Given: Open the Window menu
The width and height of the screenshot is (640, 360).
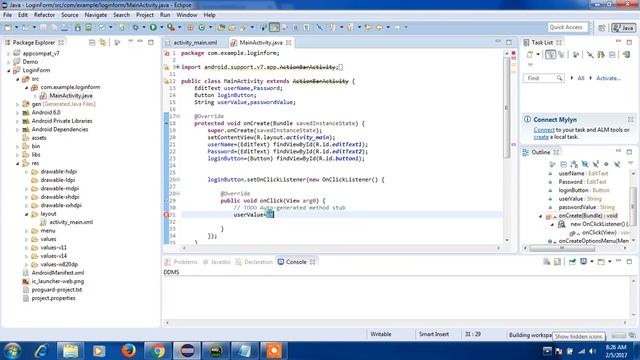Looking at the screenshot, I should [x=187, y=15].
